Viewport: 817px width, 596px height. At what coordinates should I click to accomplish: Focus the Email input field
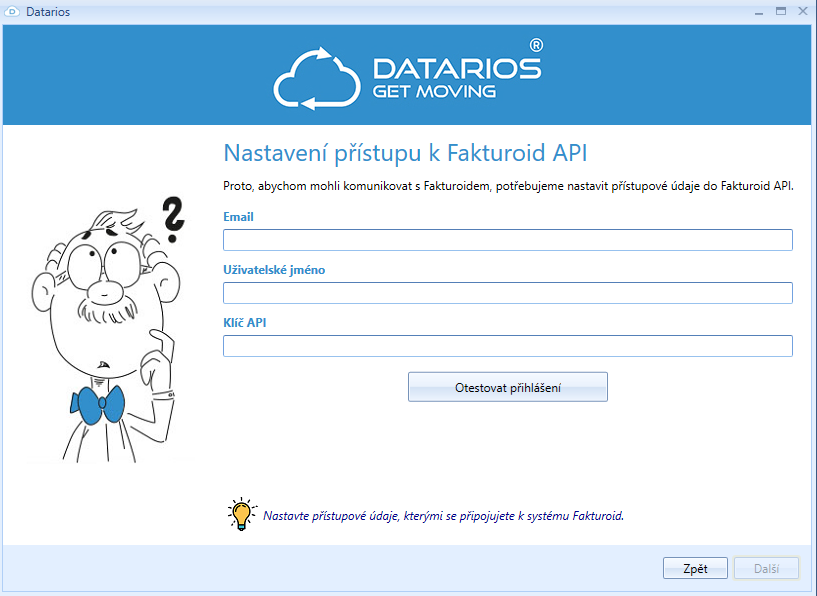click(x=507, y=240)
